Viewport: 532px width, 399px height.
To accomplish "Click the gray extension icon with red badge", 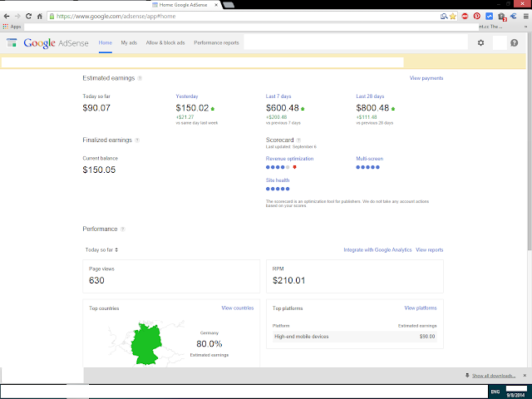I will point(501,17).
